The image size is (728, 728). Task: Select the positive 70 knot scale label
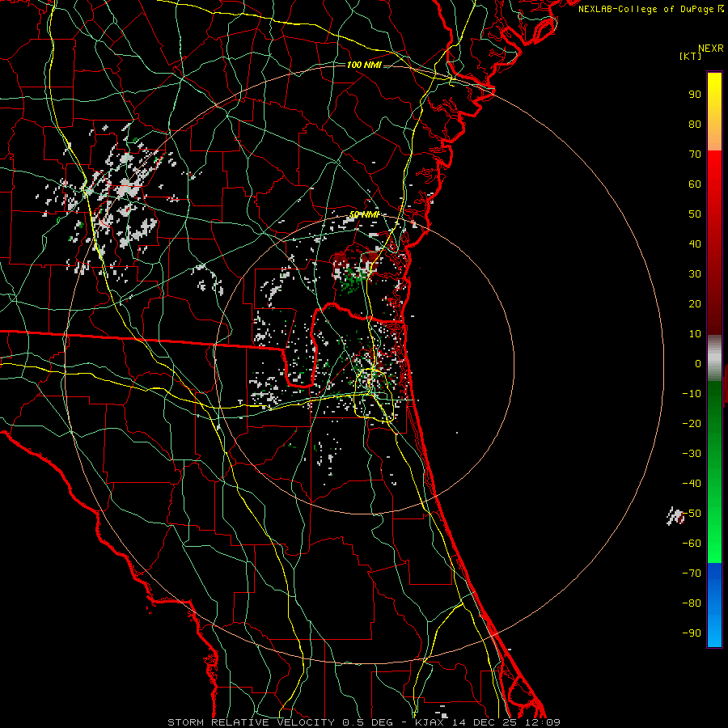click(695, 154)
